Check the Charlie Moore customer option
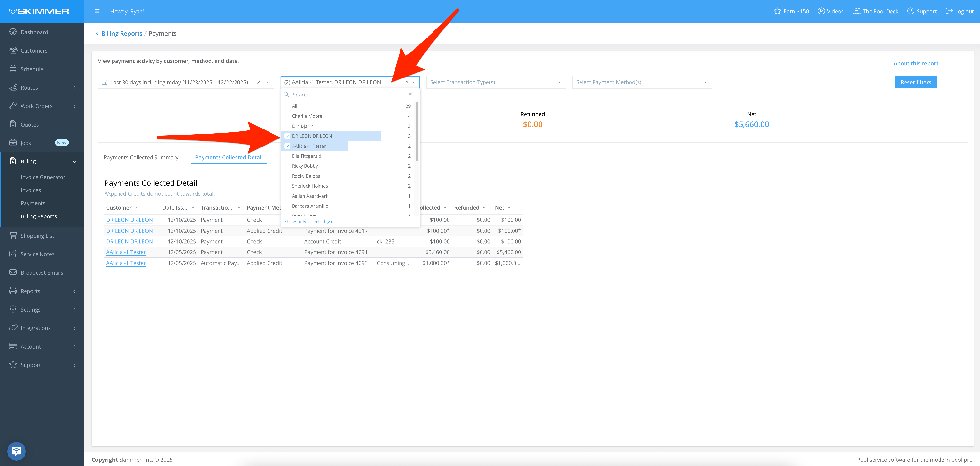Viewport: 980px width, 466px height. tap(307, 116)
